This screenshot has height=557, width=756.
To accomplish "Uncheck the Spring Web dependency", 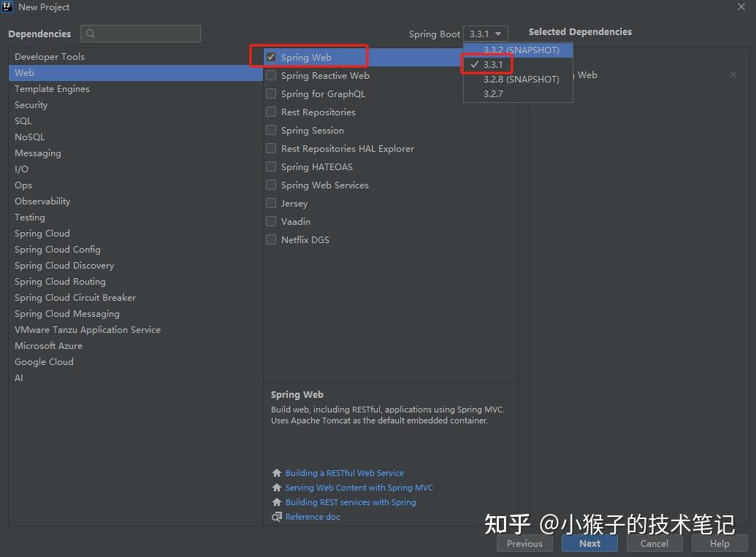I will coord(270,57).
